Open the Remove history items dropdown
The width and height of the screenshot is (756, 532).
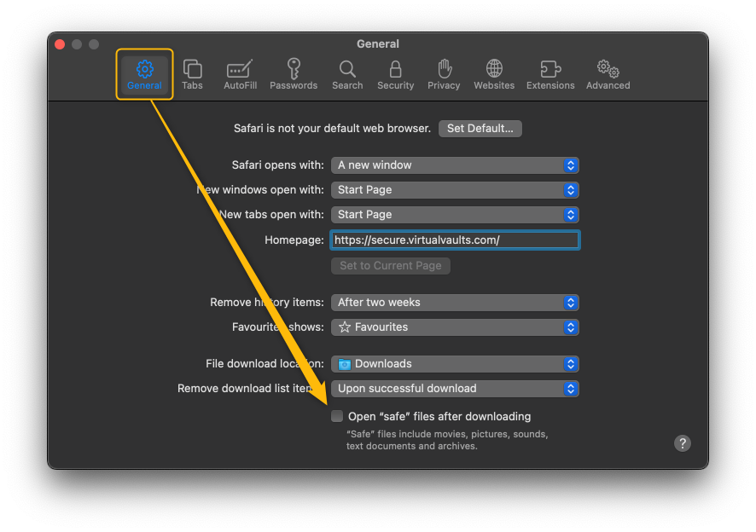[455, 303]
